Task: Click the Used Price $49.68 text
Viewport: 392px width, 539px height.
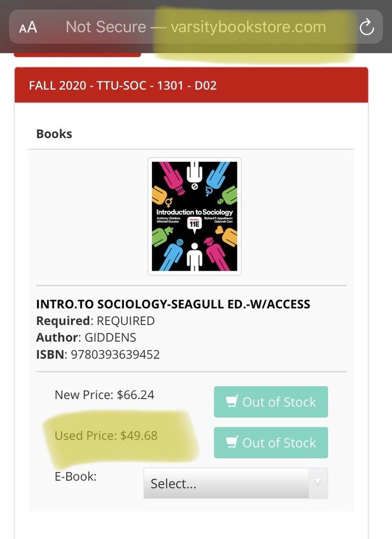Action: pyautogui.click(x=106, y=436)
